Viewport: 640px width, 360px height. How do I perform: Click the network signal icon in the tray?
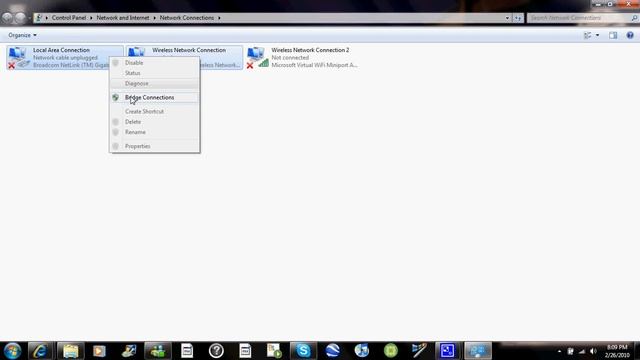[x=582, y=351]
